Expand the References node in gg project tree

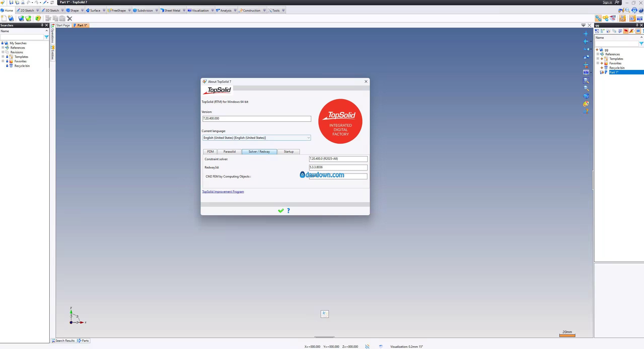(598, 54)
